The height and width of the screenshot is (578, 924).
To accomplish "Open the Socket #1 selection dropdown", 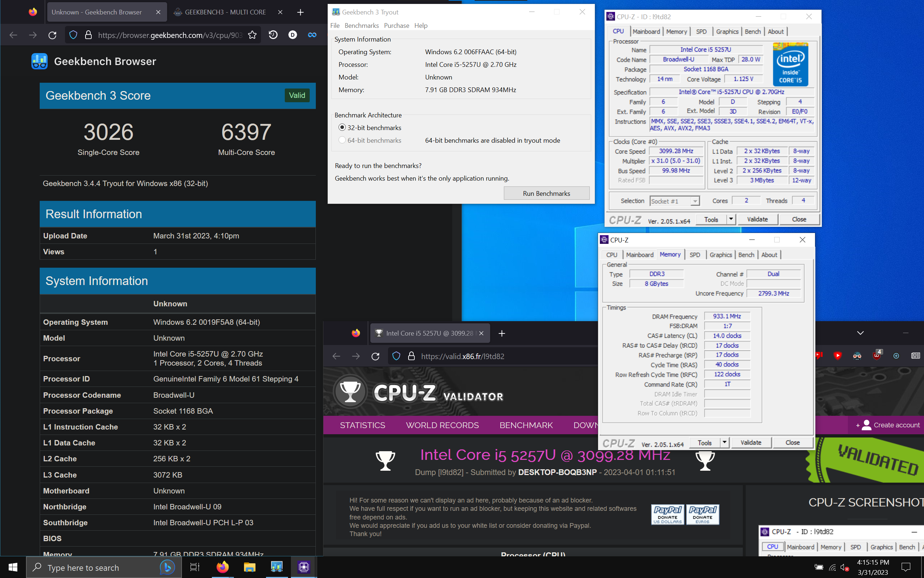I will coord(675,201).
